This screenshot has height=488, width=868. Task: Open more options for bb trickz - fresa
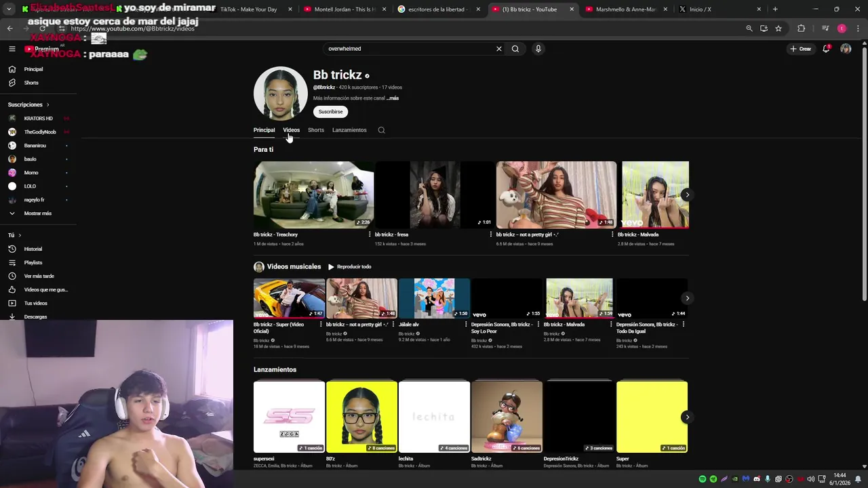pos(491,235)
